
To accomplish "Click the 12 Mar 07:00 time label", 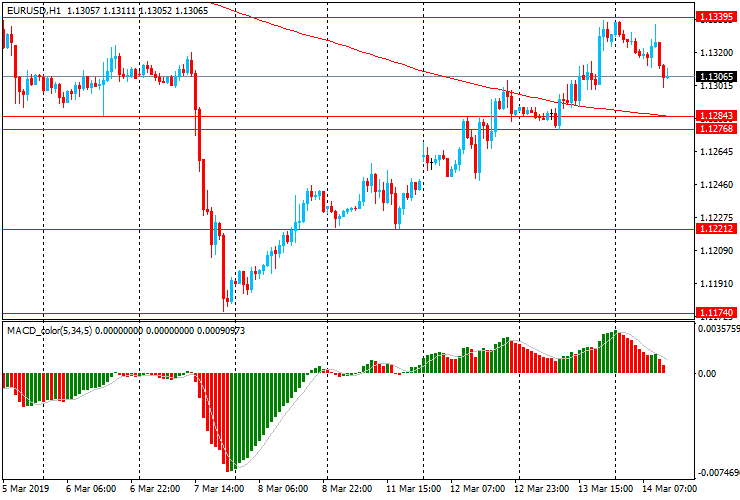I will 477,488.
